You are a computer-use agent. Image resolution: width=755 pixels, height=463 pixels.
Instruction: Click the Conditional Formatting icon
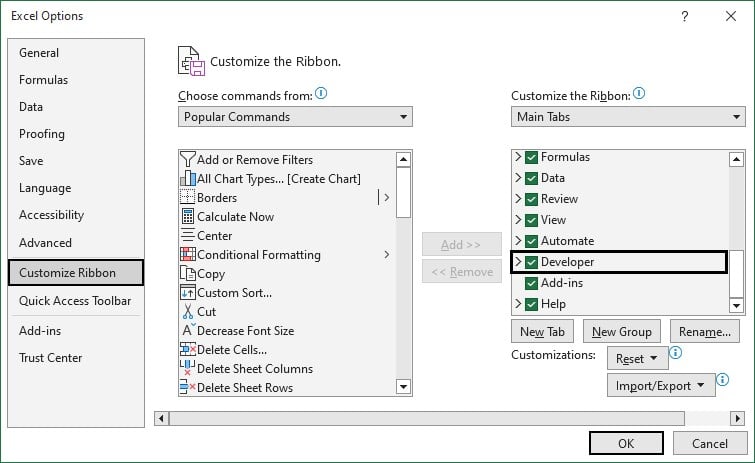187,254
